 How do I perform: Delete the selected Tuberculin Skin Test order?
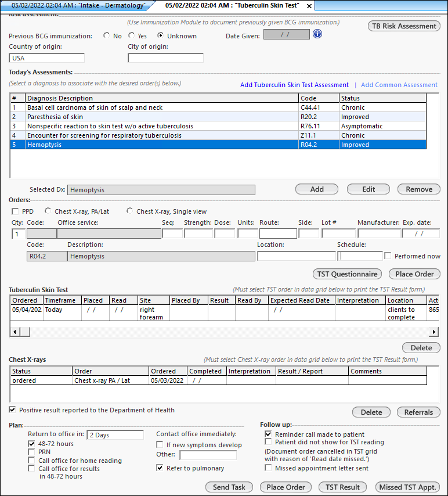[x=421, y=348]
